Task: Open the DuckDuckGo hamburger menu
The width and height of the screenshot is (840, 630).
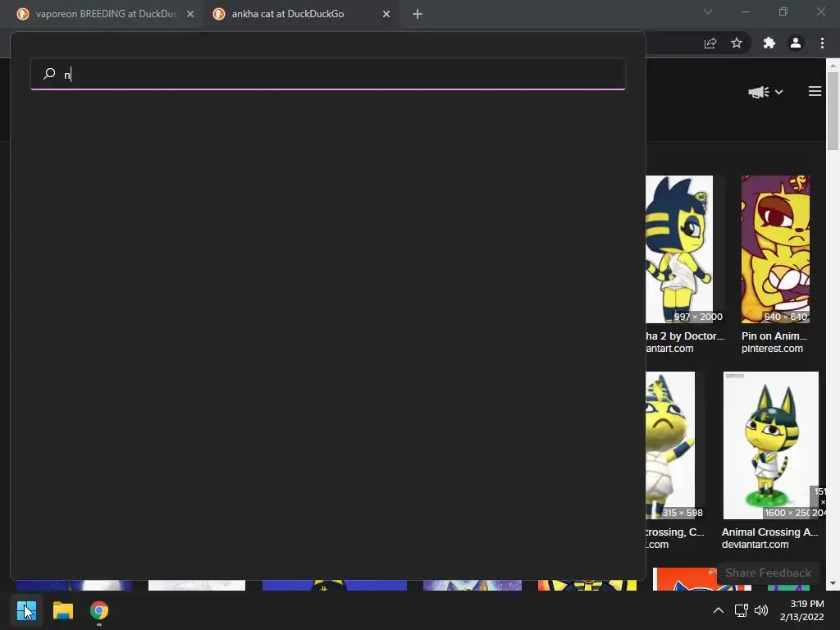Action: pos(815,92)
